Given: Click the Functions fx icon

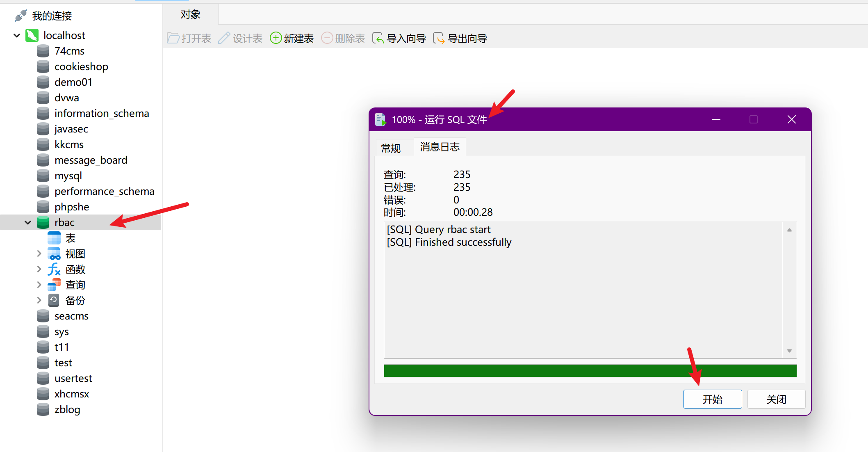Looking at the screenshot, I should (54, 269).
